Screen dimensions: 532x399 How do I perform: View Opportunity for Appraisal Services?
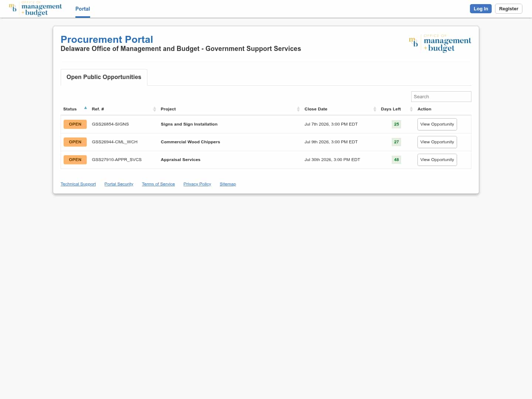[437, 160]
